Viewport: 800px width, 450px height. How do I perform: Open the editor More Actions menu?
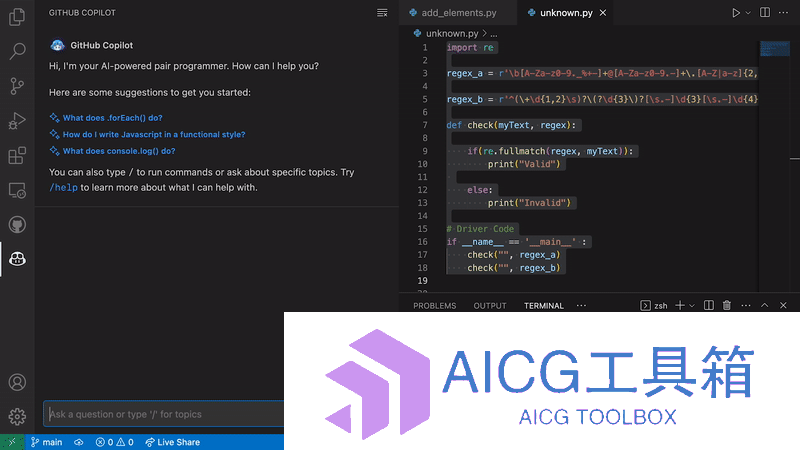pos(783,13)
